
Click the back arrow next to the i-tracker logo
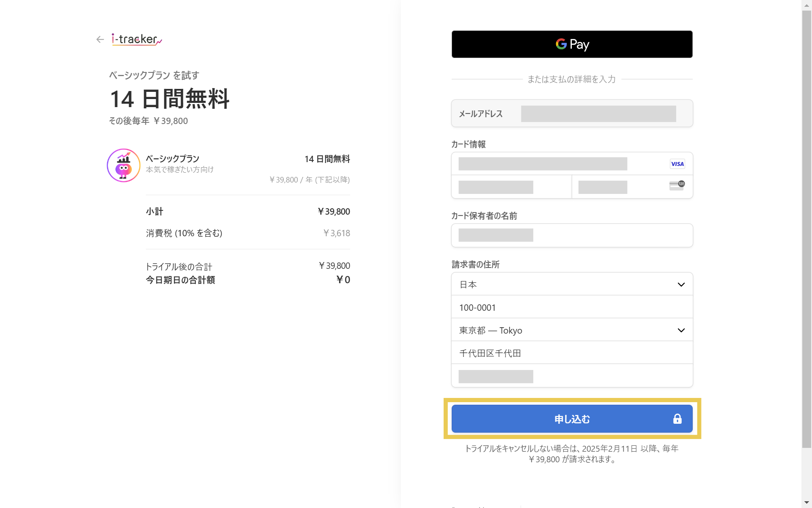click(100, 39)
